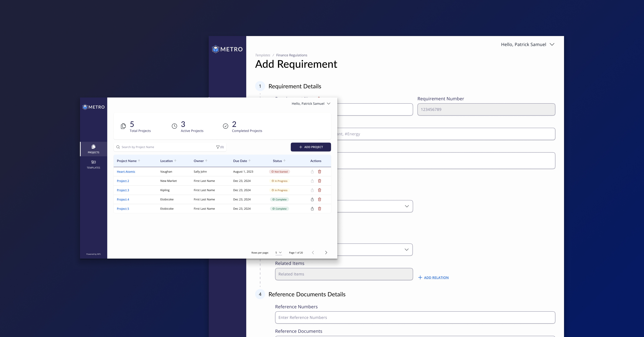
Task: Click the Metro logo in Add Requirement window
Action: 227,49
